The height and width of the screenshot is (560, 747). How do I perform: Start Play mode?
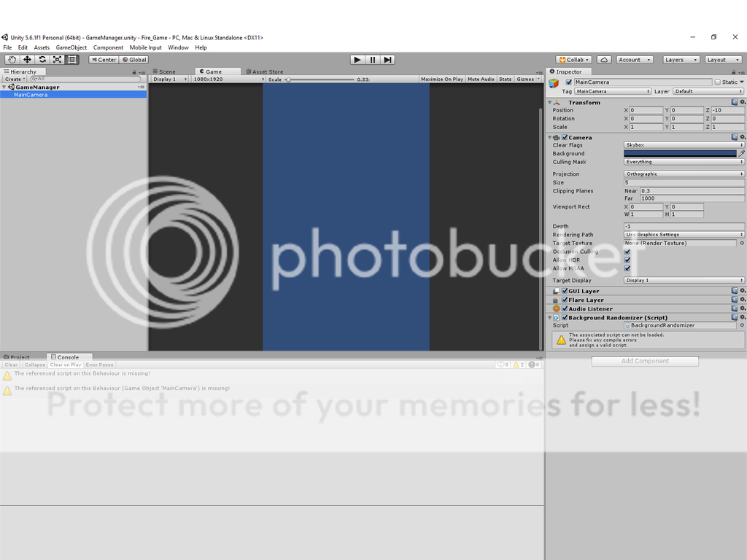[357, 60]
